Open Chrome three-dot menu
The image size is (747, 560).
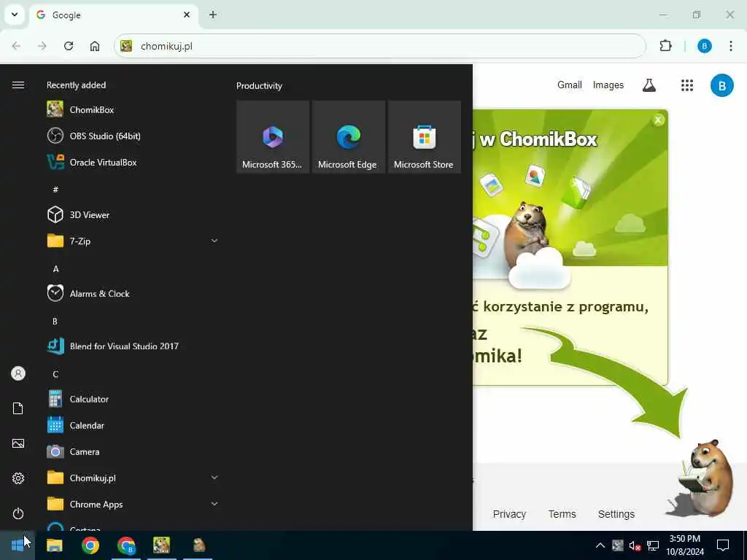pyautogui.click(x=731, y=46)
